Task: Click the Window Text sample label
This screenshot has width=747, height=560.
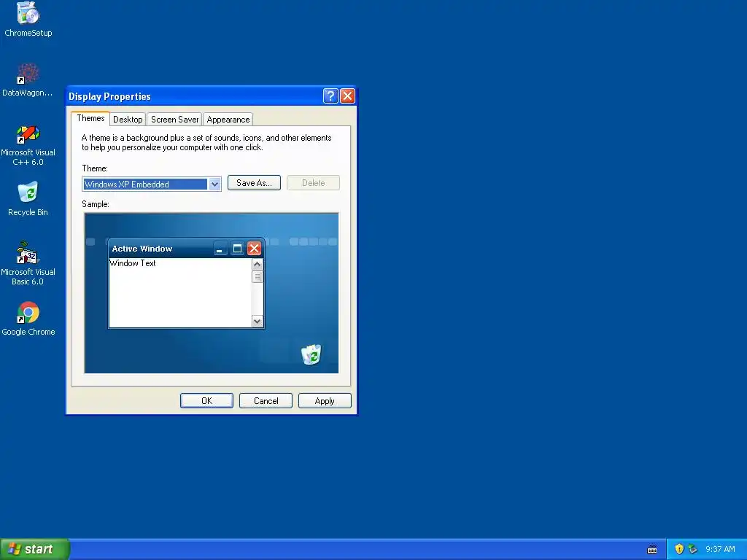Action: [x=133, y=262]
